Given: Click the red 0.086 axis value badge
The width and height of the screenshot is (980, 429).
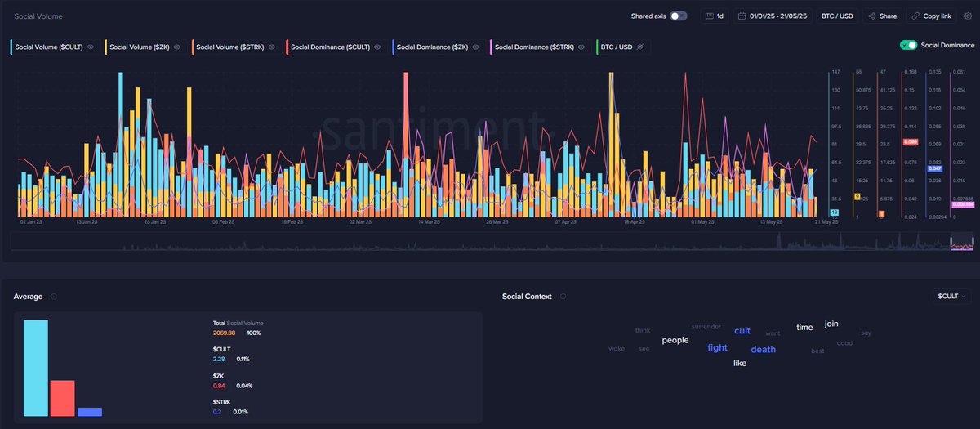Looking at the screenshot, I should tap(909, 142).
